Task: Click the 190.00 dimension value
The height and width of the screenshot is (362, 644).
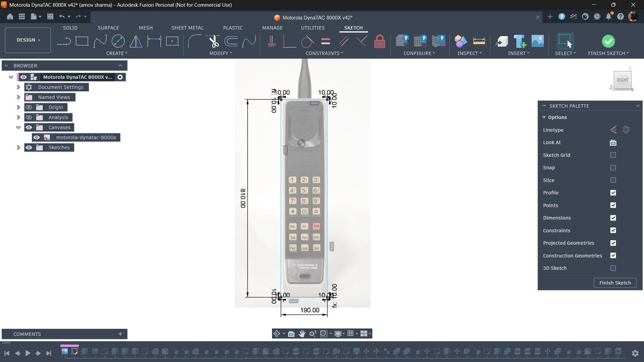Action: click(310, 310)
